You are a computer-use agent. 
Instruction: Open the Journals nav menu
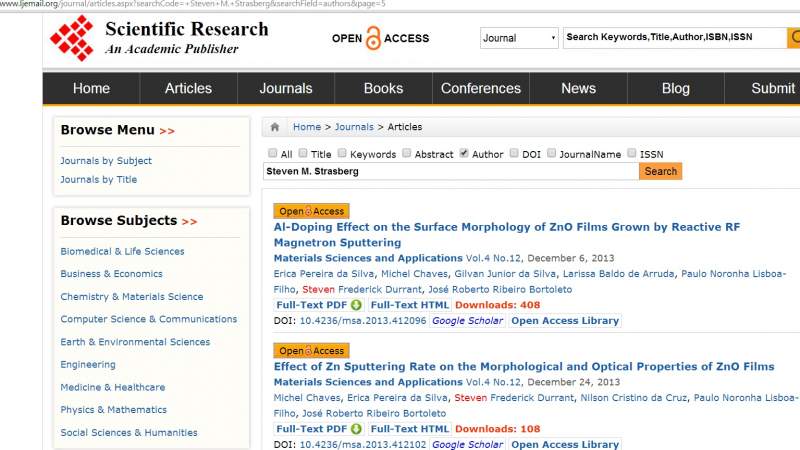click(286, 88)
